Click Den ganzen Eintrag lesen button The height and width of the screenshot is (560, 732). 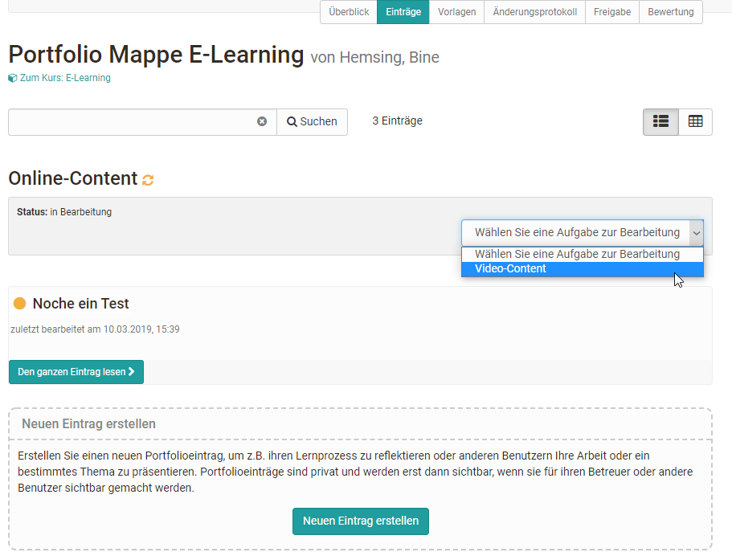click(76, 372)
